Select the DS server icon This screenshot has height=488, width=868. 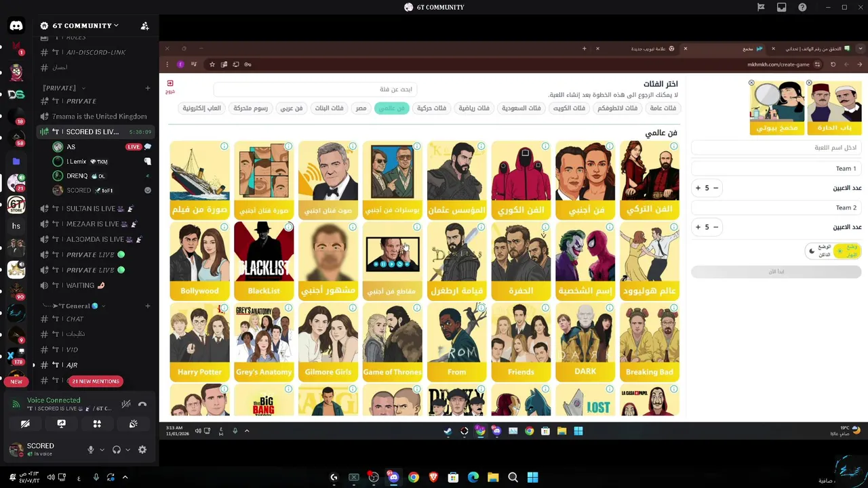click(x=16, y=94)
